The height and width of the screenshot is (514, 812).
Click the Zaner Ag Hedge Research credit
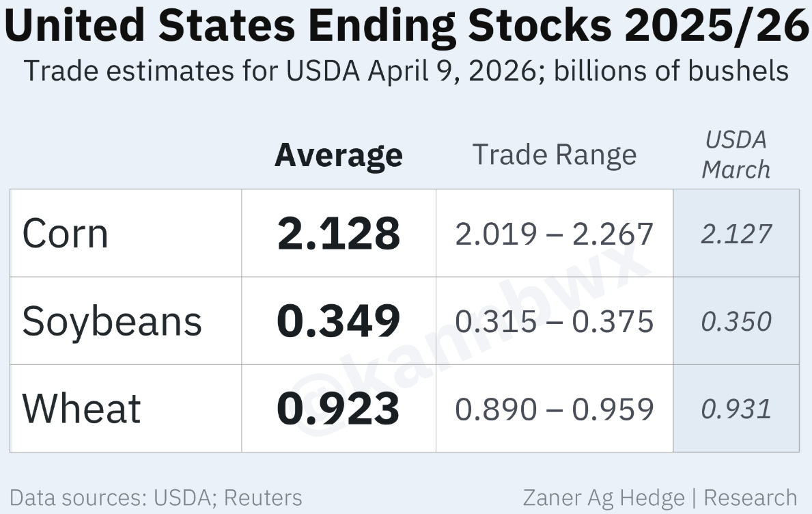tap(660, 497)
